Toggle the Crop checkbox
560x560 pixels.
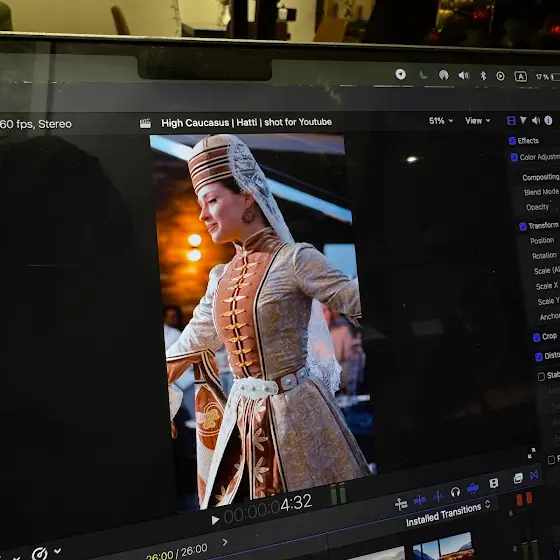(536, 338)
